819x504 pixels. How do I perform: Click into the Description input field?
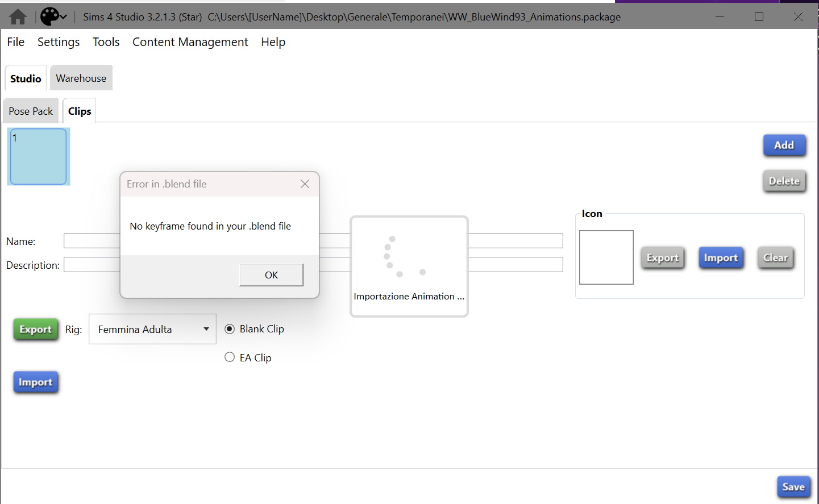(x=313, y=265)
